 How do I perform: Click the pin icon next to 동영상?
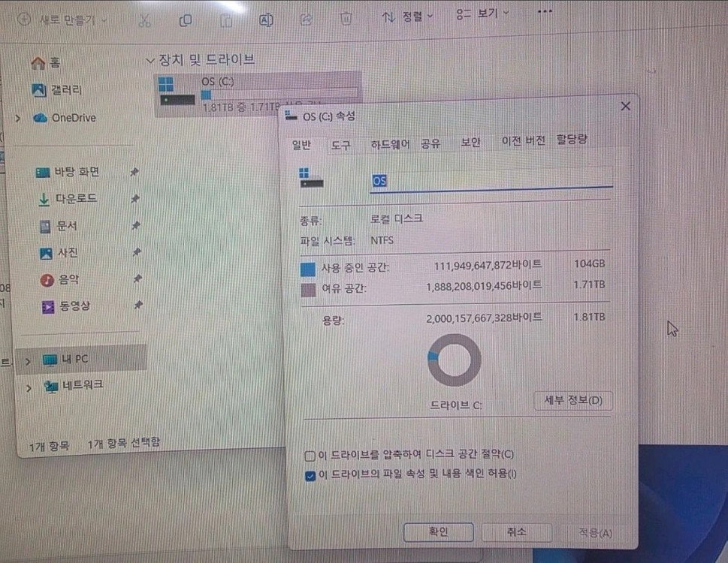pyautogui.click(x=138, y=305)
